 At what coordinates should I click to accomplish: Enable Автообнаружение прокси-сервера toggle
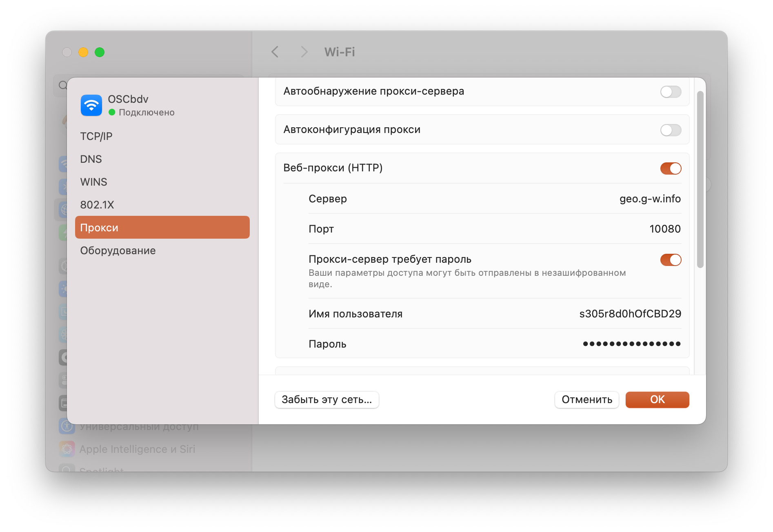[x=671, y=92]
